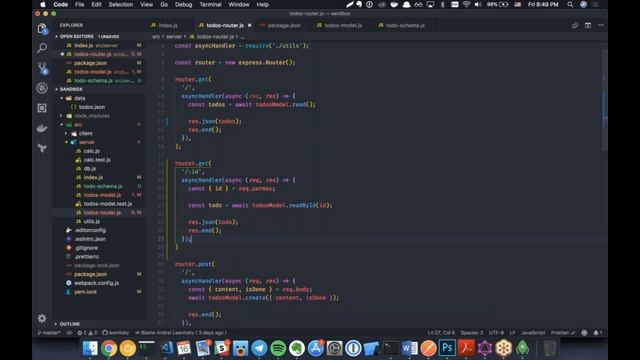The width and height of the screenshot is (640, 360).
Task: Change the JavaScript language mode
Action: tap(533, 333)
